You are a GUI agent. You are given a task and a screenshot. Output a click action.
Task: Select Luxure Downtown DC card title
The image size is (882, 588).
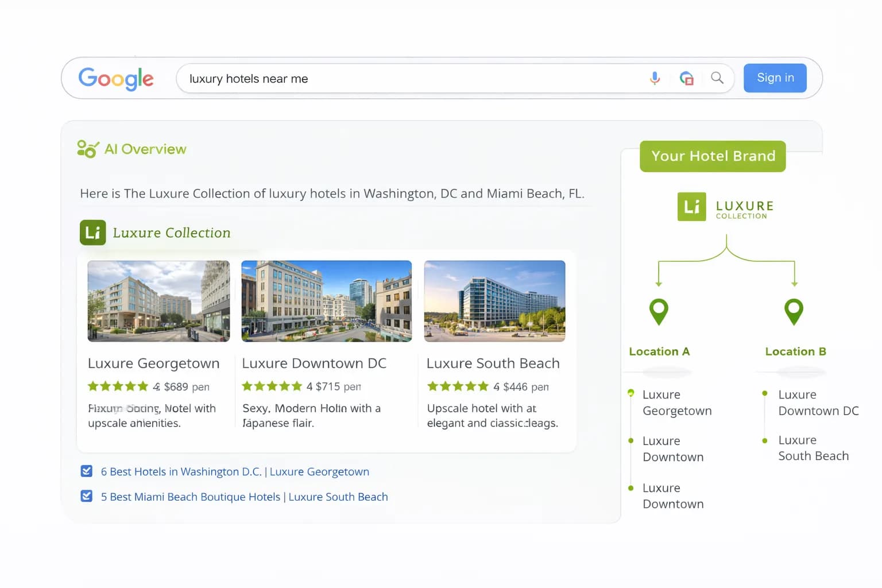tap(314, 363)
